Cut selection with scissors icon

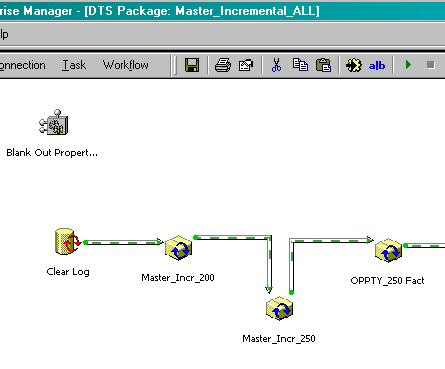tap(276, 65)
